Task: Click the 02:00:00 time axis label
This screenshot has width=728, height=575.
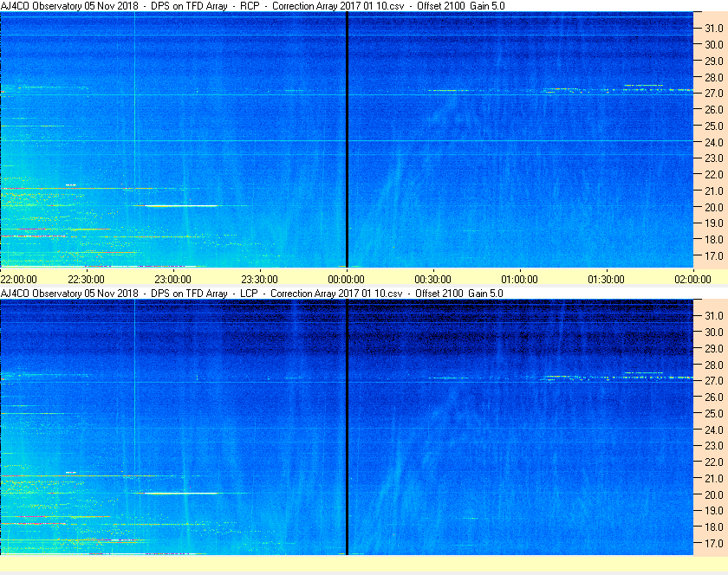Action: tap(692, 280)
